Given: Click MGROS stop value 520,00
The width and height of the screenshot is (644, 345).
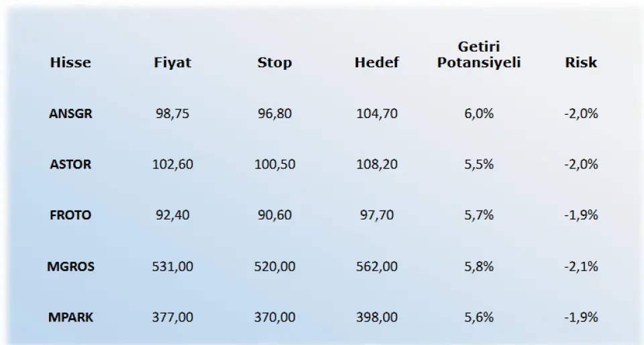Looking at the screenshot, I should click(x=274, y=266).
